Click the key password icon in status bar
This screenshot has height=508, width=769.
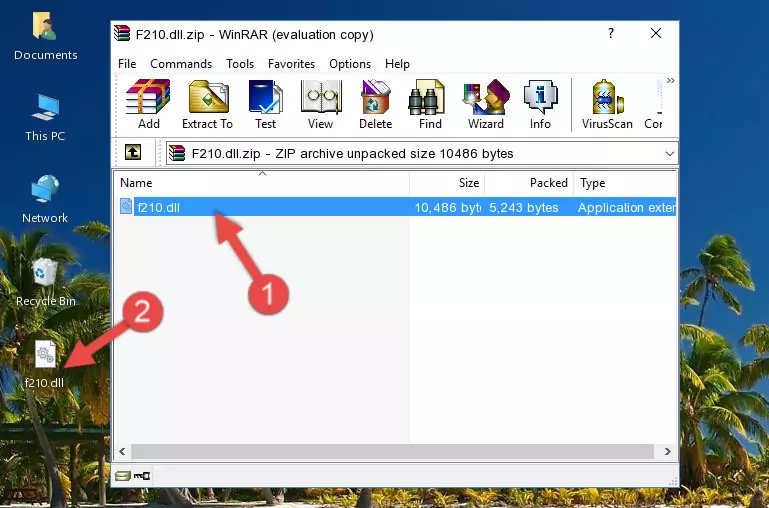[142, 475]
